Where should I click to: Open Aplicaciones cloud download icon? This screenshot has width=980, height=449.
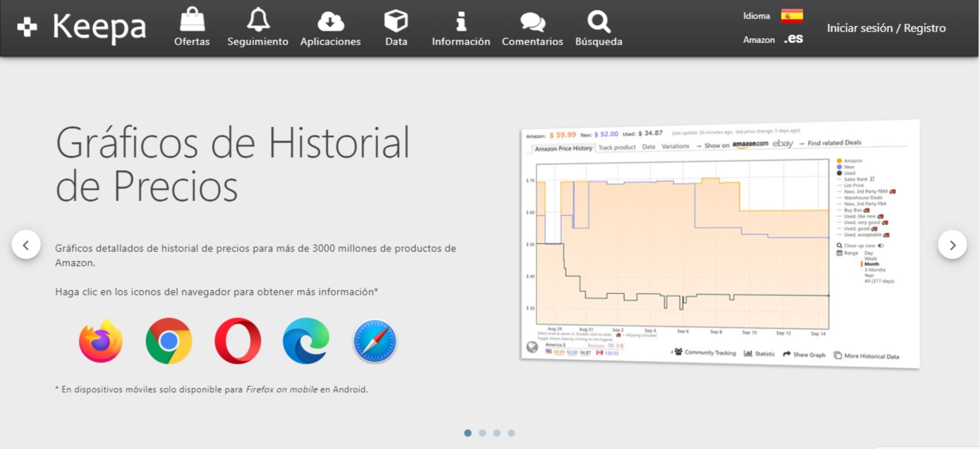click(330, 21)
